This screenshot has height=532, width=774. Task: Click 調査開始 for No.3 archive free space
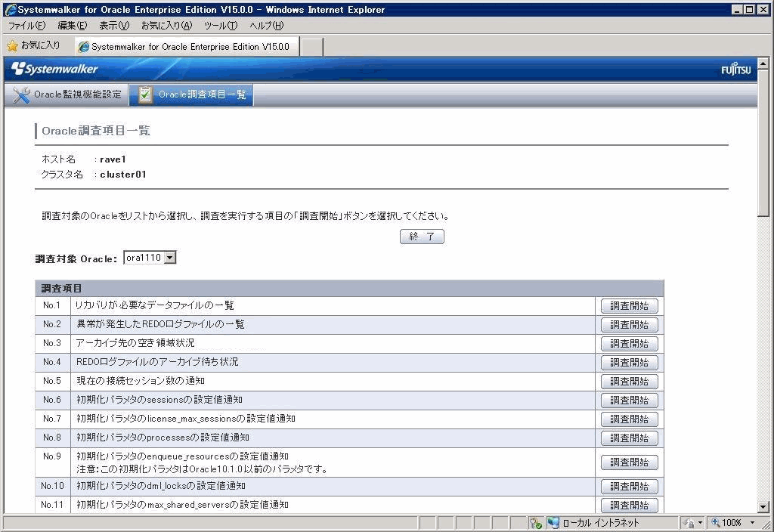tap(630, 344)
